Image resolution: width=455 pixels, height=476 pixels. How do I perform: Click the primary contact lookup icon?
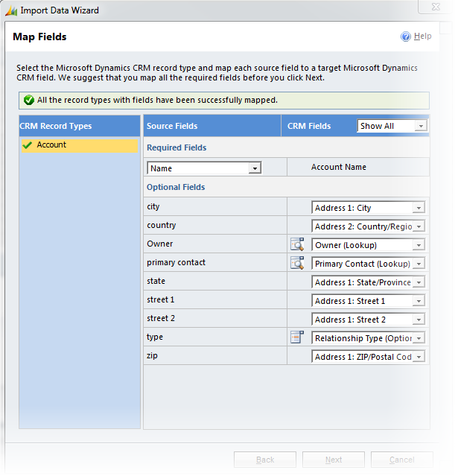(x=296, y=263)
